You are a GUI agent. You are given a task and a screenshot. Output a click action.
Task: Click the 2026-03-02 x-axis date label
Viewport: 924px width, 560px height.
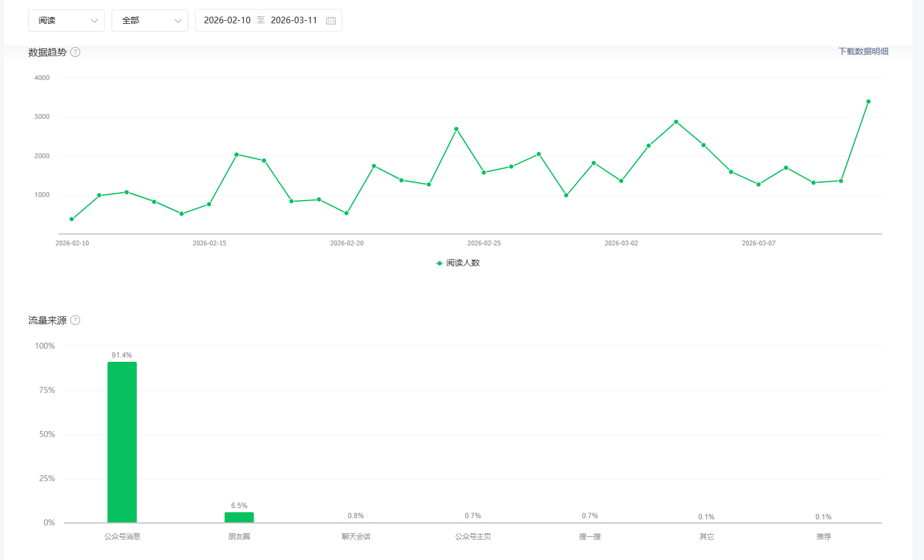[x=621, y=243]
